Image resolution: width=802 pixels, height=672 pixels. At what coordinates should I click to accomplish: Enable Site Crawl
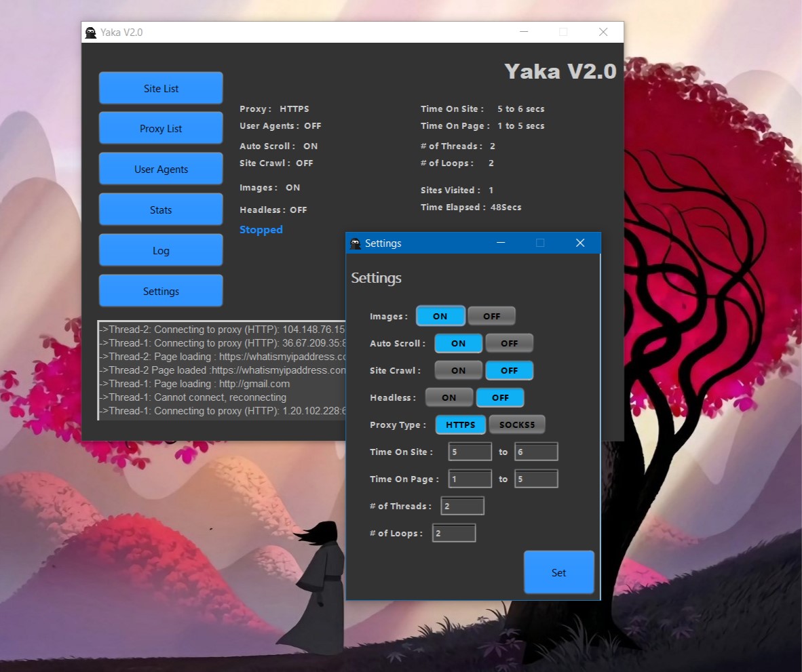(x=458, y=370)
